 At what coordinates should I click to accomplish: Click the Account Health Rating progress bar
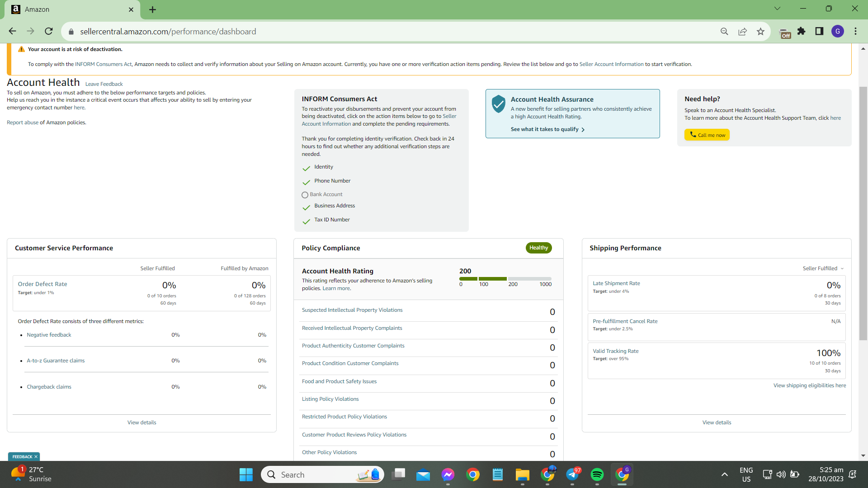505,279
